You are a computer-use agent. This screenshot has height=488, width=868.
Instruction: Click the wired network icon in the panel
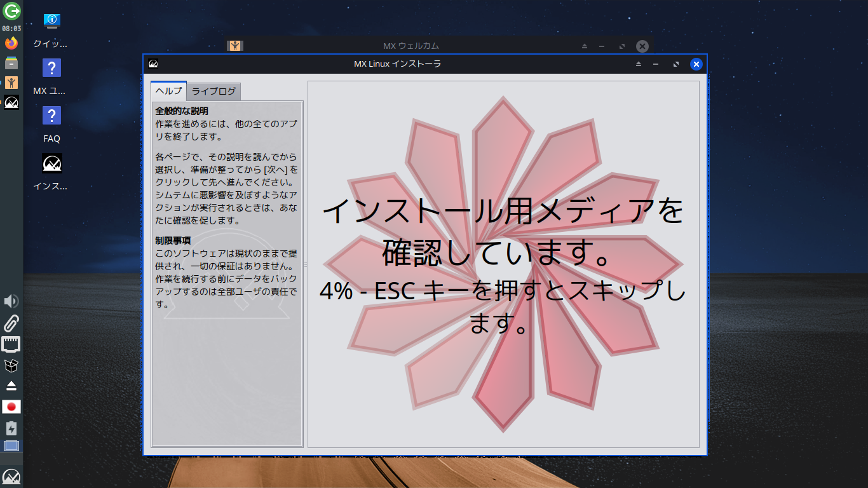11,344
